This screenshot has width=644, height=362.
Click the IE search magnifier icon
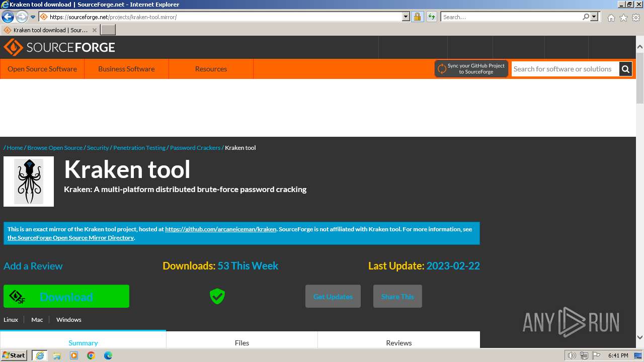(x=586, y=17)
